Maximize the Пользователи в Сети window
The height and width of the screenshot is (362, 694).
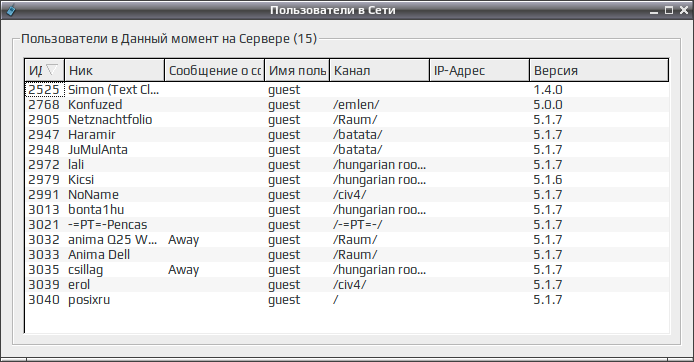tap(669, 10)
